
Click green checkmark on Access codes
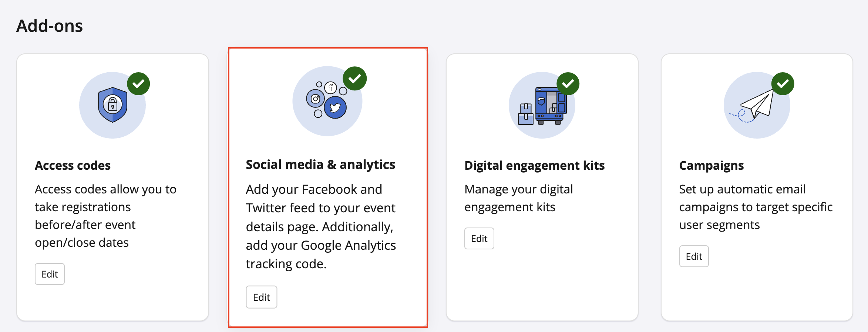click(138, 84)
